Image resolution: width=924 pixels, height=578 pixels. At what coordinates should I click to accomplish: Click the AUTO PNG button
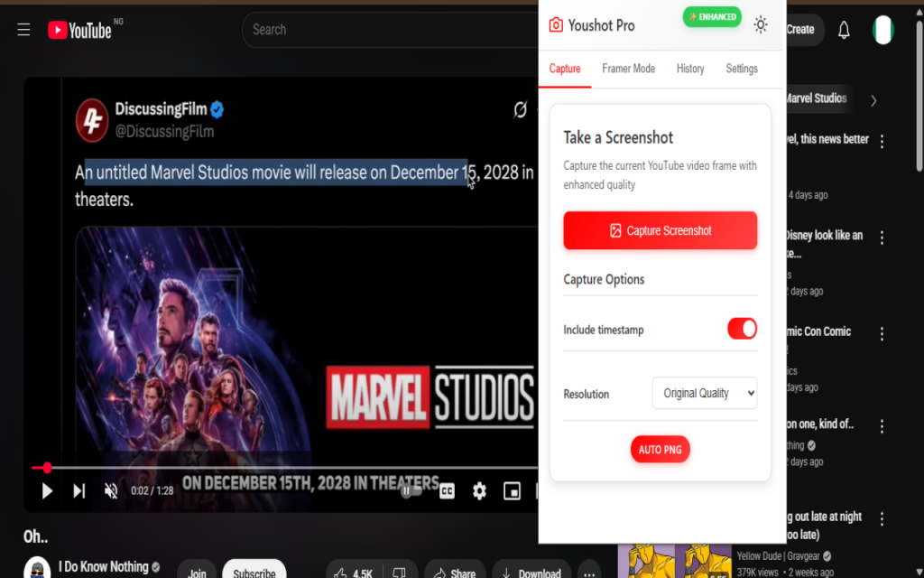click(660, 450)
